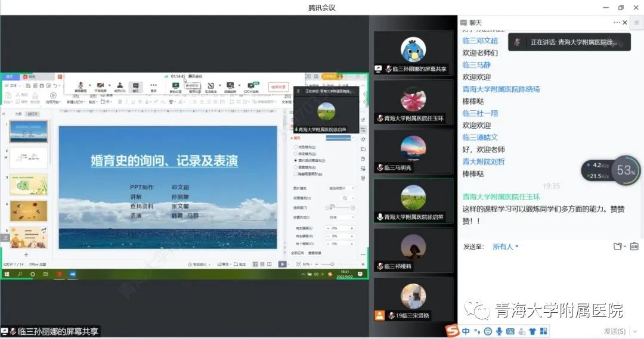Click the Windows Start button in shared screen

click(x=7, y=274)
